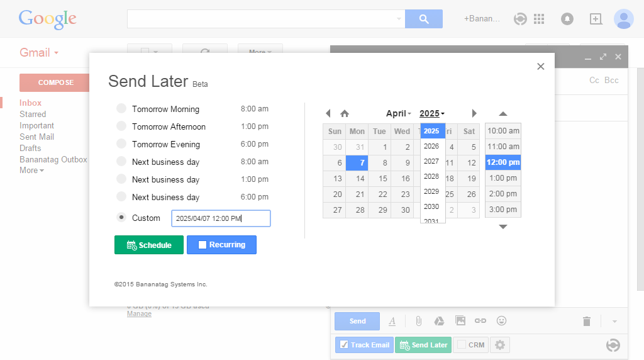Image resolution: width=644 pixels, height=360 pixels.
Task: Open more options arrow in compose toolbar
Action: click(614, 322)
